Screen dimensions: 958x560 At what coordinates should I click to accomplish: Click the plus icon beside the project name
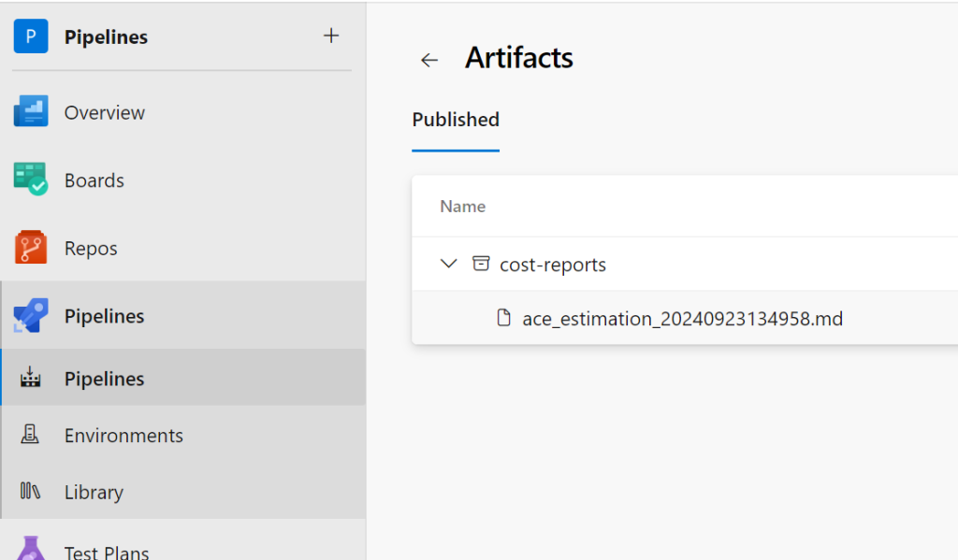[x=331, y=36]
